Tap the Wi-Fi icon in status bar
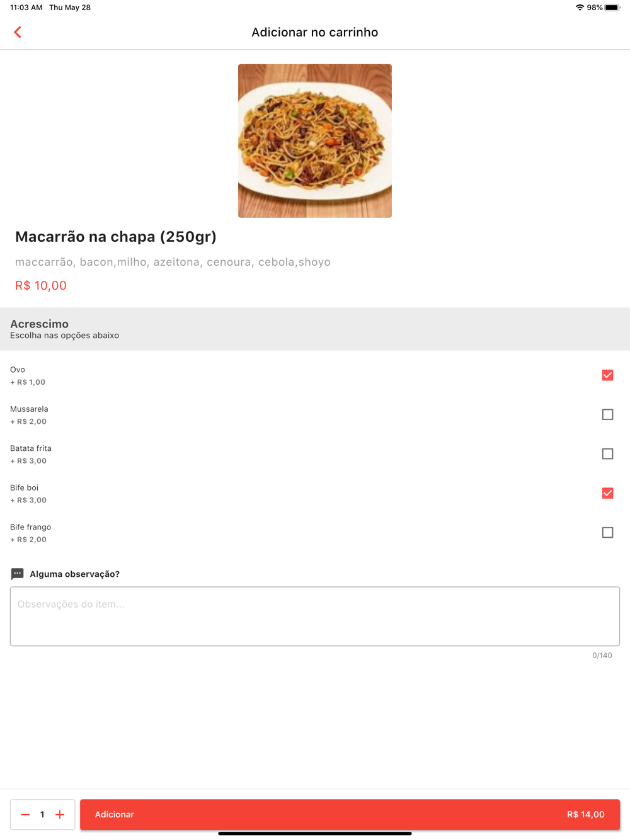630x840 pixels. coord(580,8)
